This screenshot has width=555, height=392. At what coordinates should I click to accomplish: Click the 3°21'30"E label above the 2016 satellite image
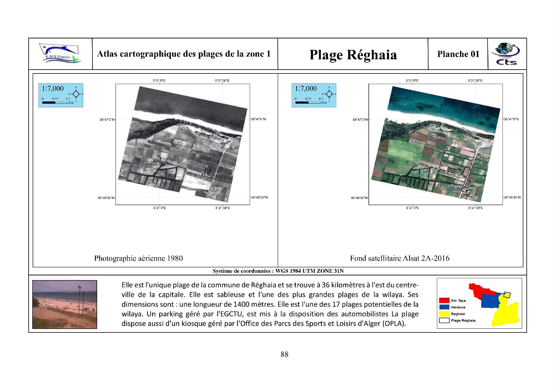click(x=475, y=80)
